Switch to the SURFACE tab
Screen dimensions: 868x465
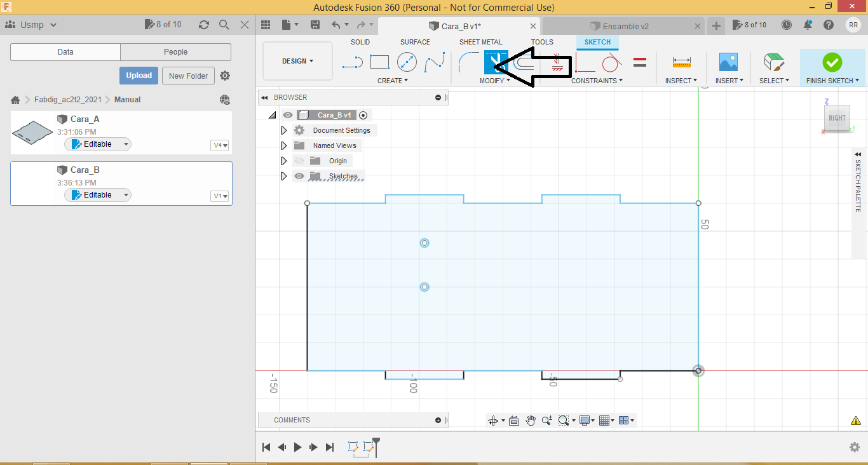(415, 42)
